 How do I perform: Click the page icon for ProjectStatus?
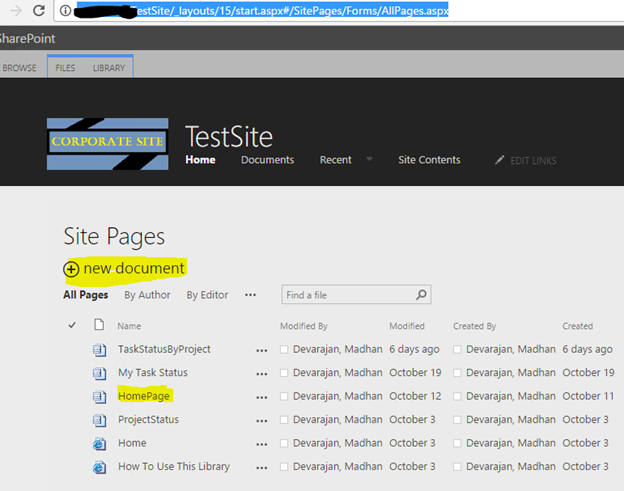99,420
